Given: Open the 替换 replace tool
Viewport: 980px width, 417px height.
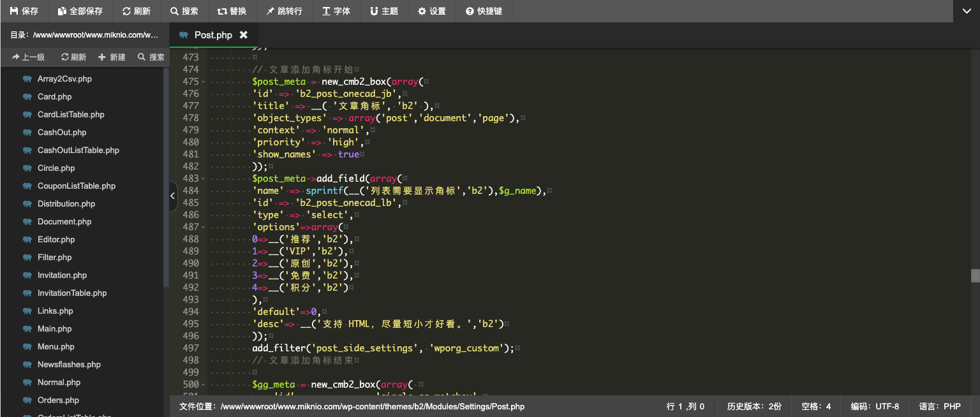Looking at the screenshot, I should (232, 11).
